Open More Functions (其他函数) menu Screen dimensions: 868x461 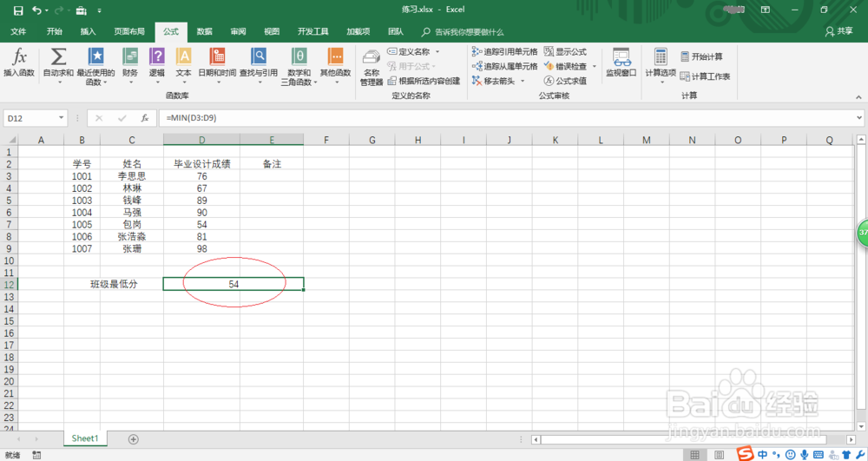(335, 65)
